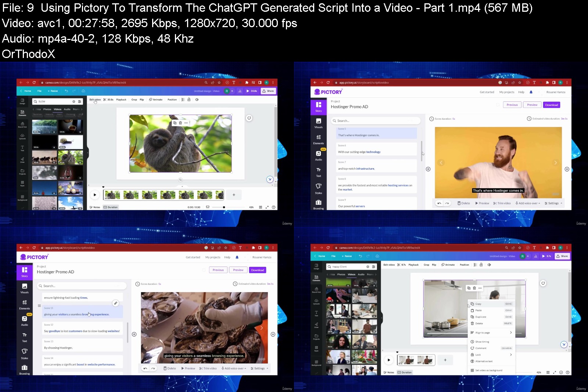Select Photos tab in top-left Canva panel
Viewport: 588px width, 392px height.
tap(47, 109)
